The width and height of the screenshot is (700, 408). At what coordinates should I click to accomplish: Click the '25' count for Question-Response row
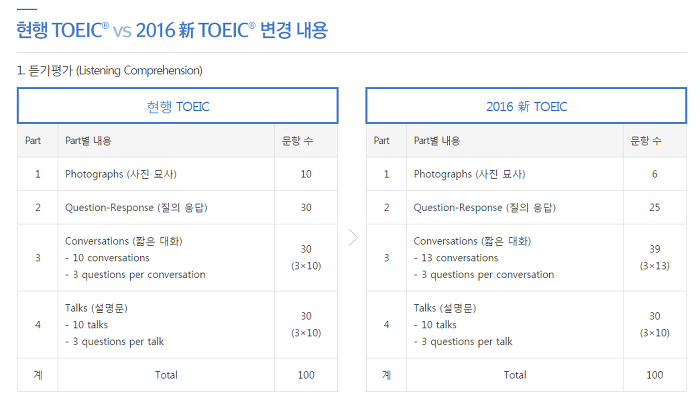tap(654, 208)
